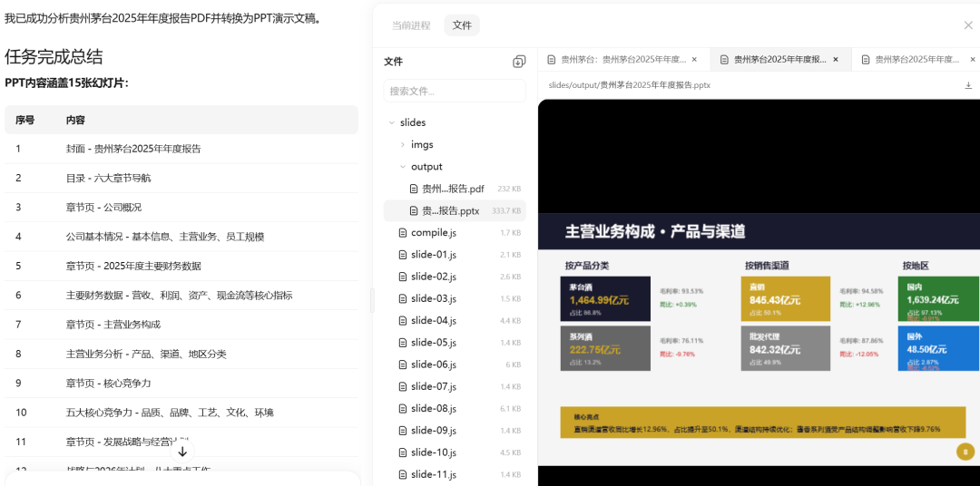Screen dimensions: 980x486
Task: Click row 五大核心竞争力 - 品质、品牌、工艺、文化、环境
Action: pyautogui.click(x=181, y=413)
